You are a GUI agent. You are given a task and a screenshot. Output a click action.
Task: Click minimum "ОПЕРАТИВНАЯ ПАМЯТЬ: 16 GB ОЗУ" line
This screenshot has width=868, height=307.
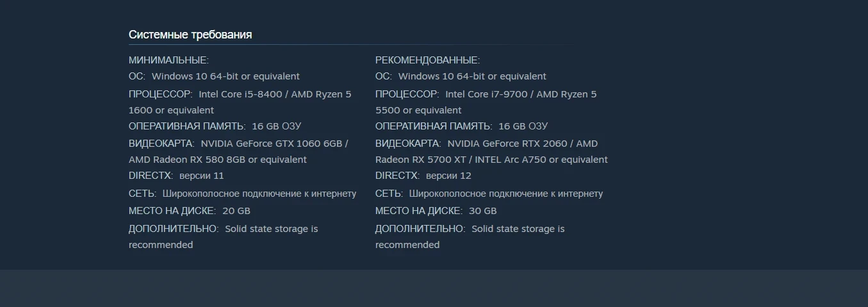215,126
